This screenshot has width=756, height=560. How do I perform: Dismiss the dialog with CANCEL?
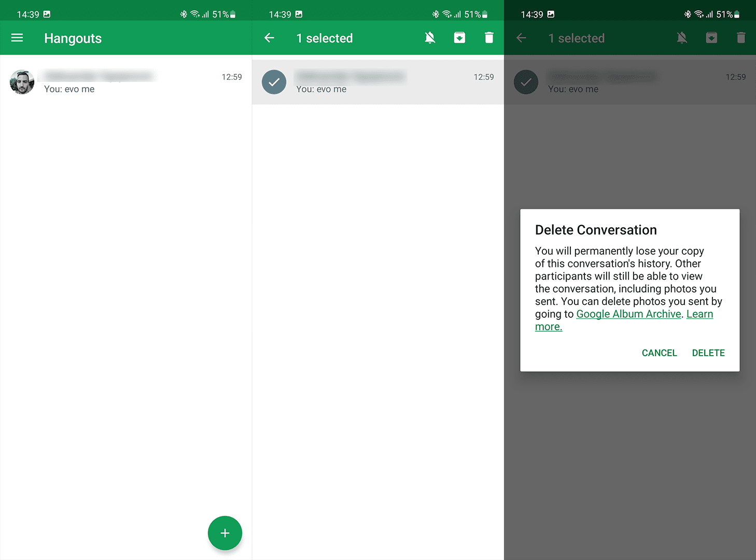[660, 353]
